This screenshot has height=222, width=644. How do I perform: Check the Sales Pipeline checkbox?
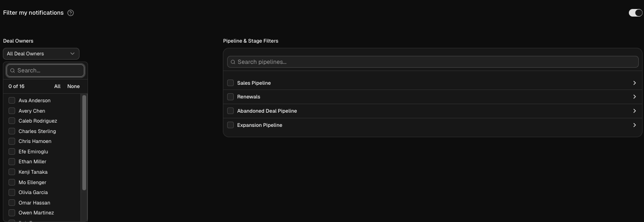pos(230,83)
